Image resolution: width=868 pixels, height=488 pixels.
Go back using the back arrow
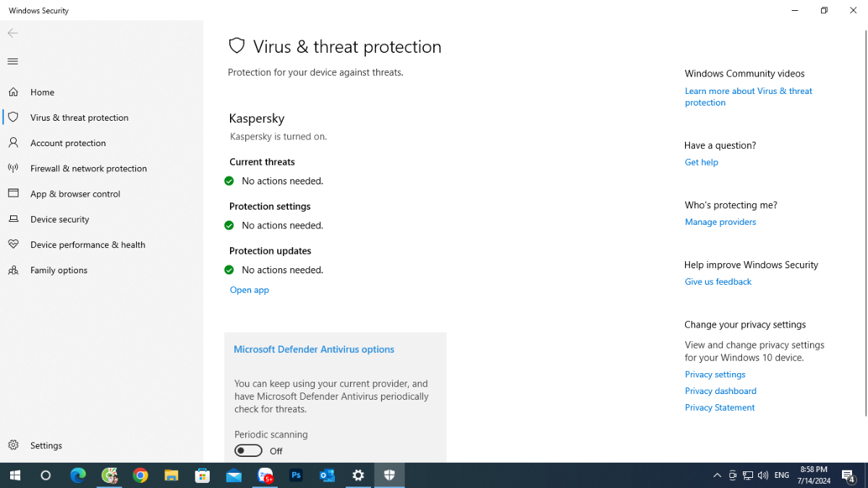[13, 33]
